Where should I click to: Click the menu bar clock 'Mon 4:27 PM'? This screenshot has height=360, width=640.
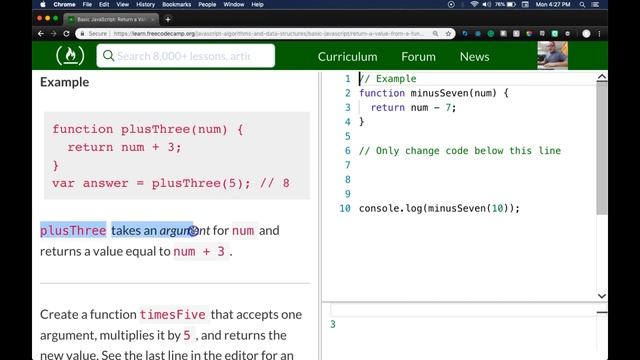[x=553, y=4]
